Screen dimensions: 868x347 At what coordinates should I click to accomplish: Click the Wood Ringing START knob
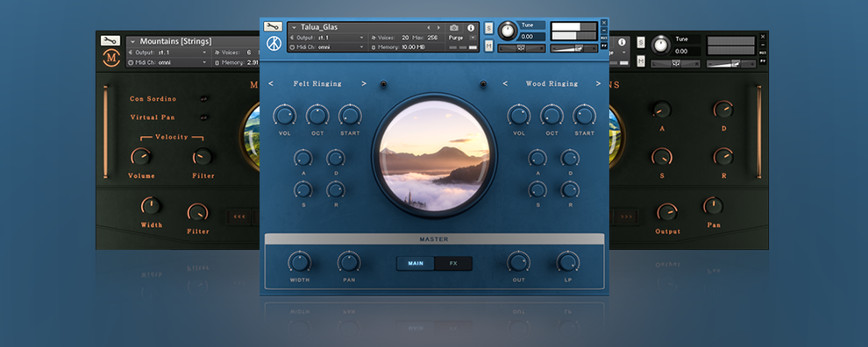(585, 115)
